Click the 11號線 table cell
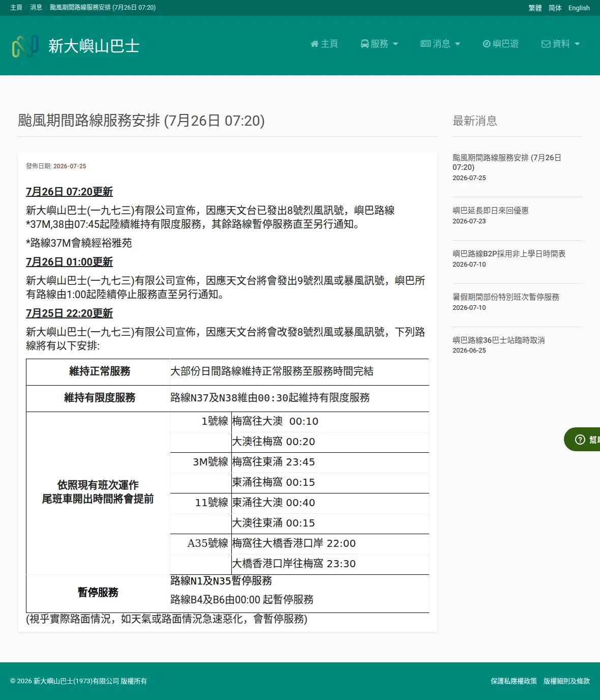Image resolution: width=600 pixels, height=700 pixels. (201, 503)
